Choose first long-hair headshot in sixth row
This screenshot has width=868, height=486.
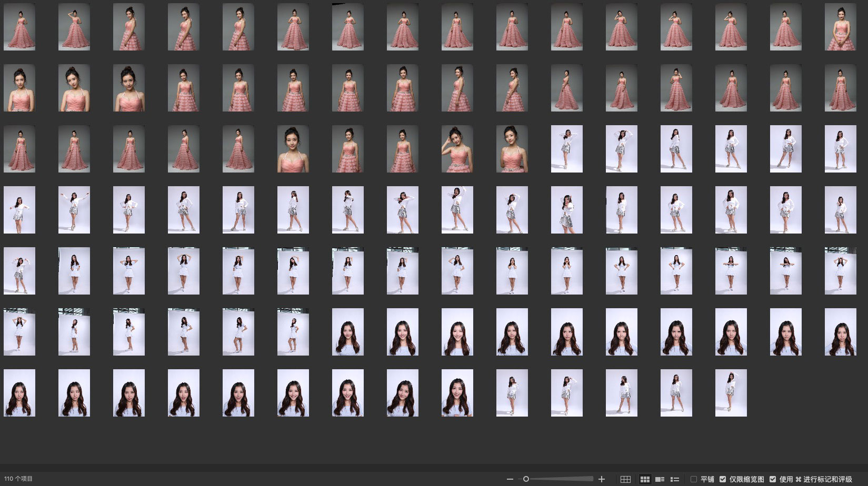(x=348, y=332)
